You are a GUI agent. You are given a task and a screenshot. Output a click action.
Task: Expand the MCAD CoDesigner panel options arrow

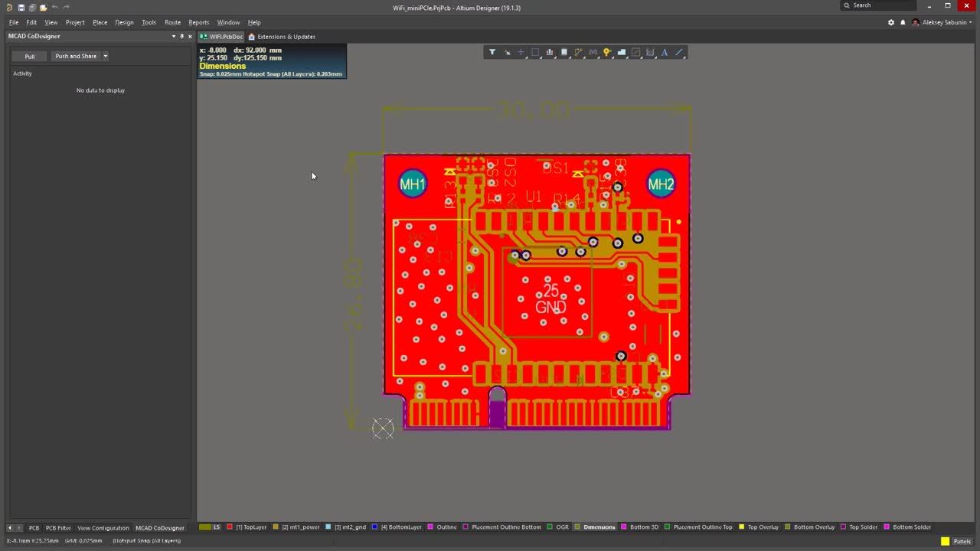coord(174,37)
